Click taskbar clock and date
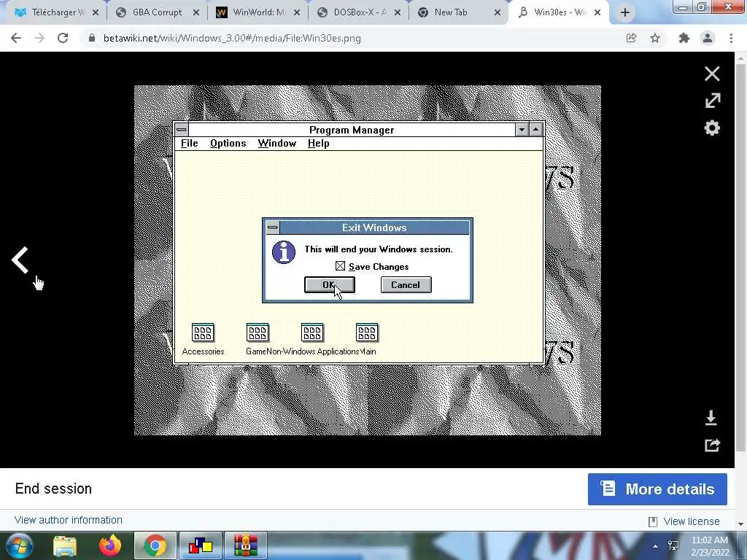 tap(710, 546)
